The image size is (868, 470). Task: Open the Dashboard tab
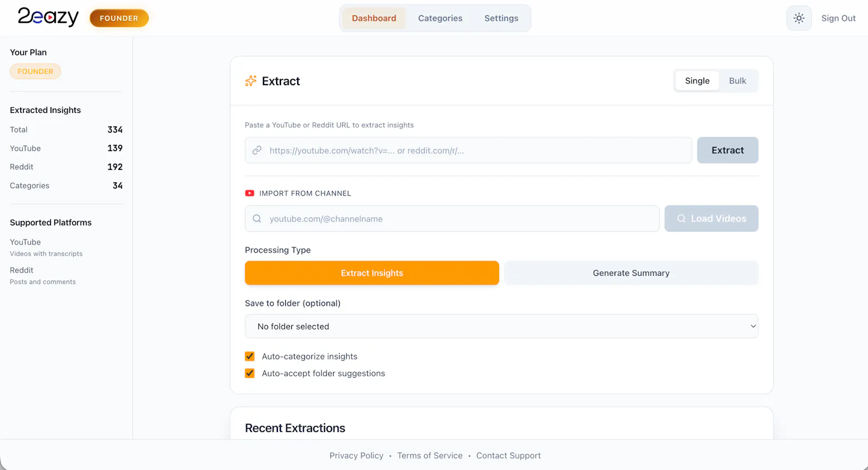374,18
